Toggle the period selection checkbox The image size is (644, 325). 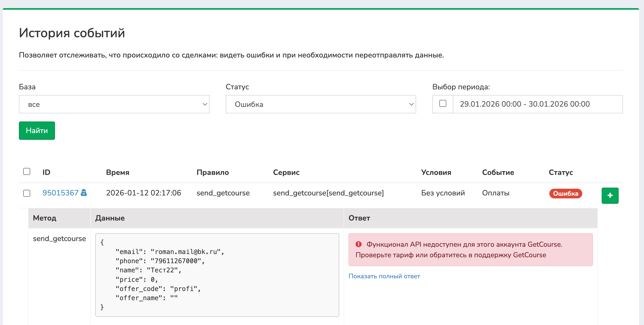tap(443, 104)
